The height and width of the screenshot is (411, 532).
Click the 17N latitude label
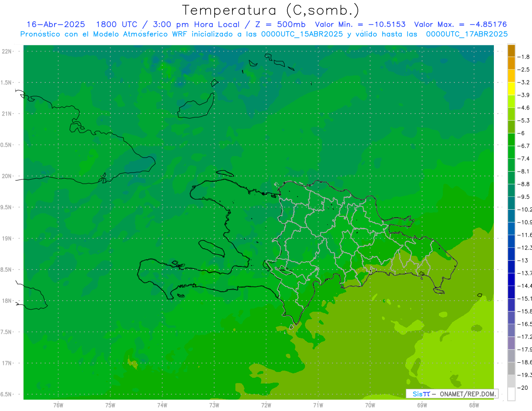8,363
